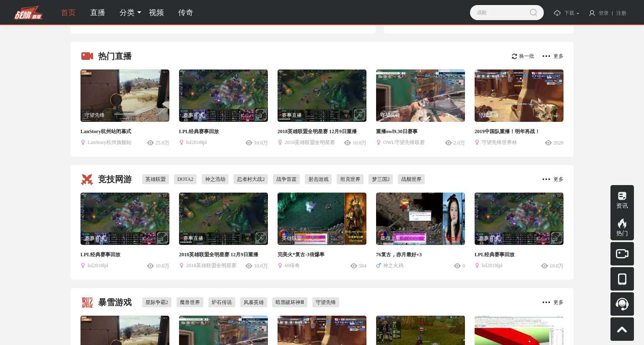This screenshot has height=345, width=644.
Task: Select the 忍者村大战2 game tag
Action: click(251, 179)
